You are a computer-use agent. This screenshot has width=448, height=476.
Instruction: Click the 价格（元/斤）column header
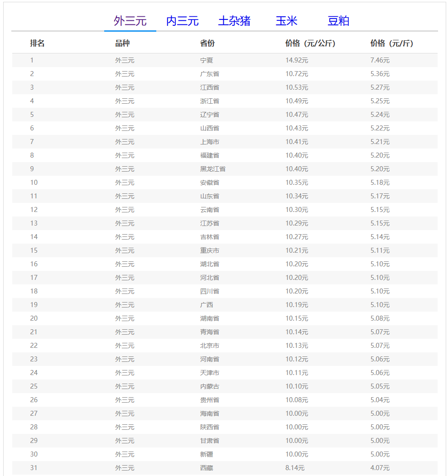[x=391, y=43]
